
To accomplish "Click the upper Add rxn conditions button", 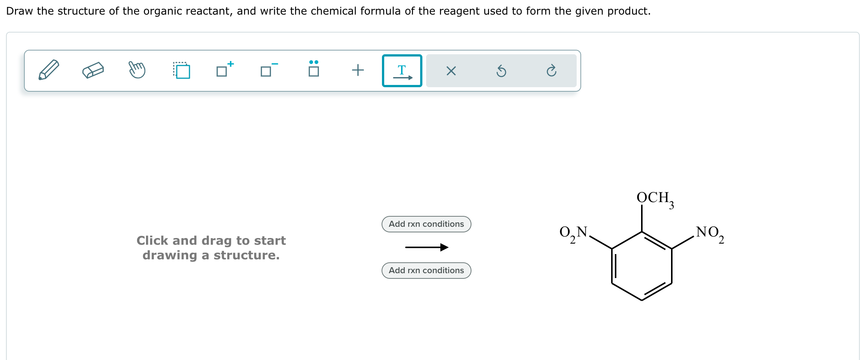I will click(426, 224).
